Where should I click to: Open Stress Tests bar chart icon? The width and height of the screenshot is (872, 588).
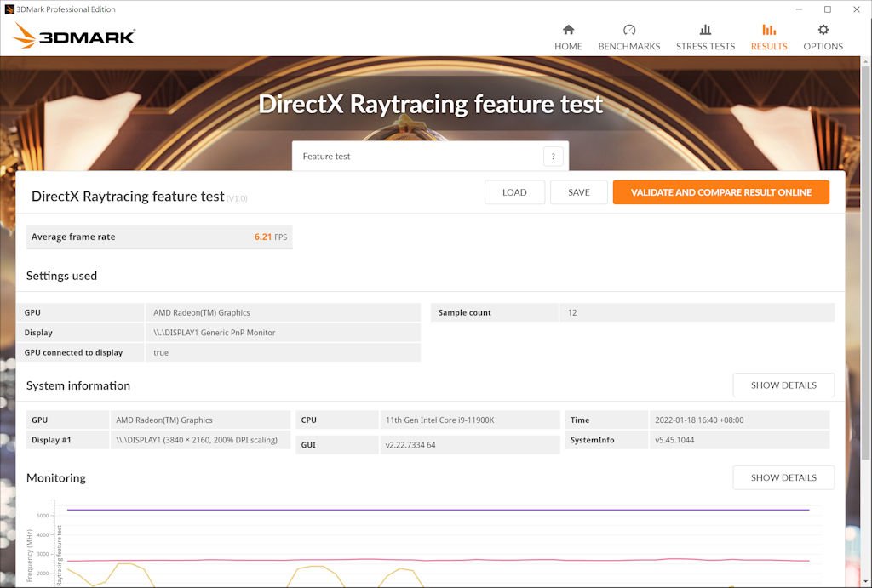(705, 30)
